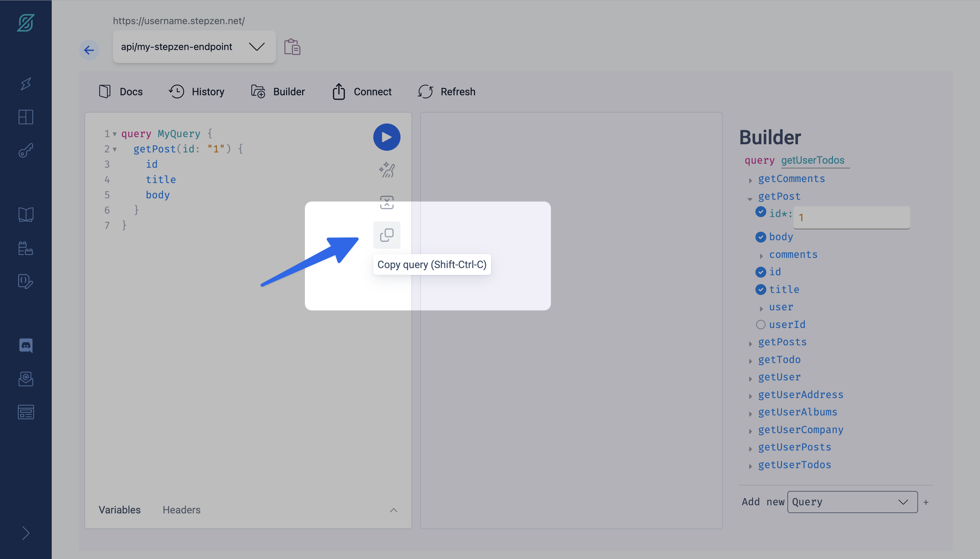Edit the query name getUserTodos in Builder

coord(815,161)
